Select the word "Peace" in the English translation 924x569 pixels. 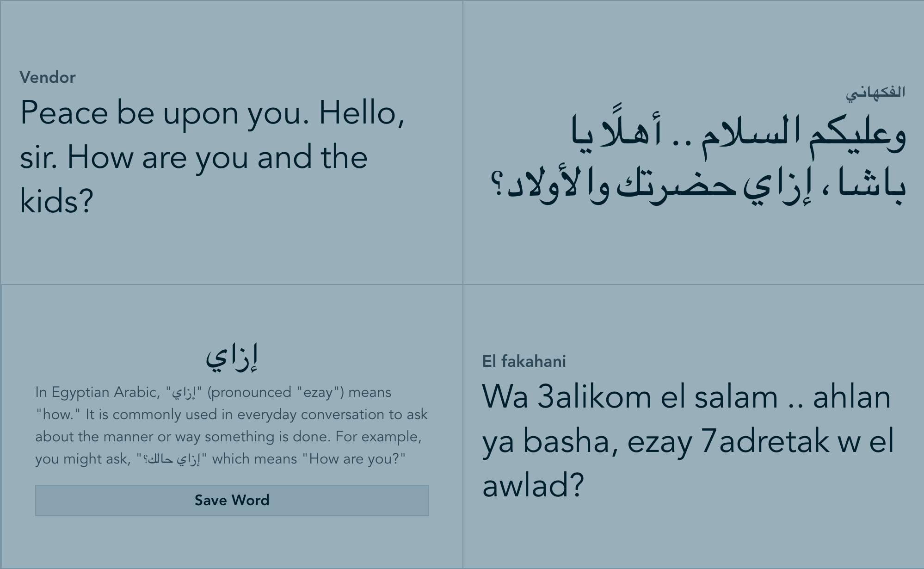(x=64, y=113)
